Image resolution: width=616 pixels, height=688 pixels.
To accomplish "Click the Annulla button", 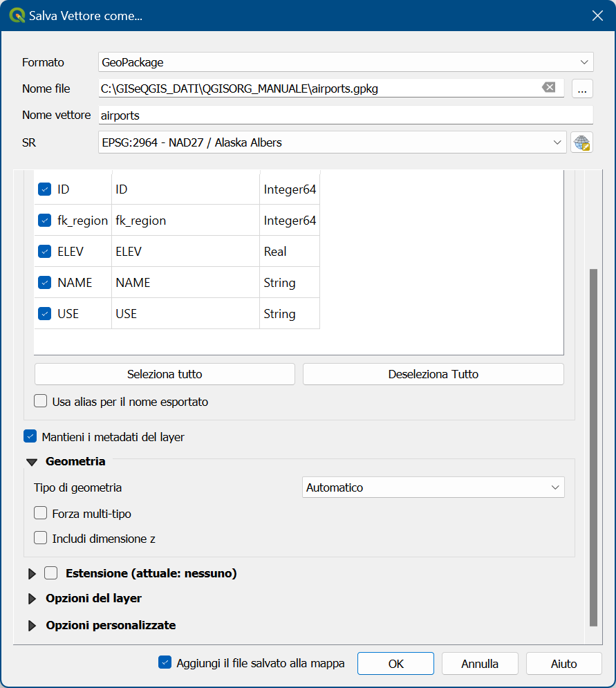I will [480, 663].
